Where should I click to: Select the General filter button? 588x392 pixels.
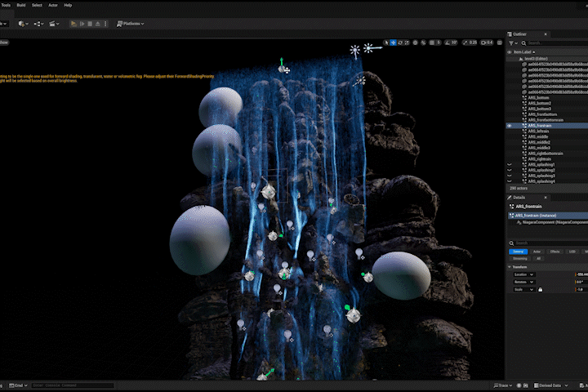pos(519,252)
